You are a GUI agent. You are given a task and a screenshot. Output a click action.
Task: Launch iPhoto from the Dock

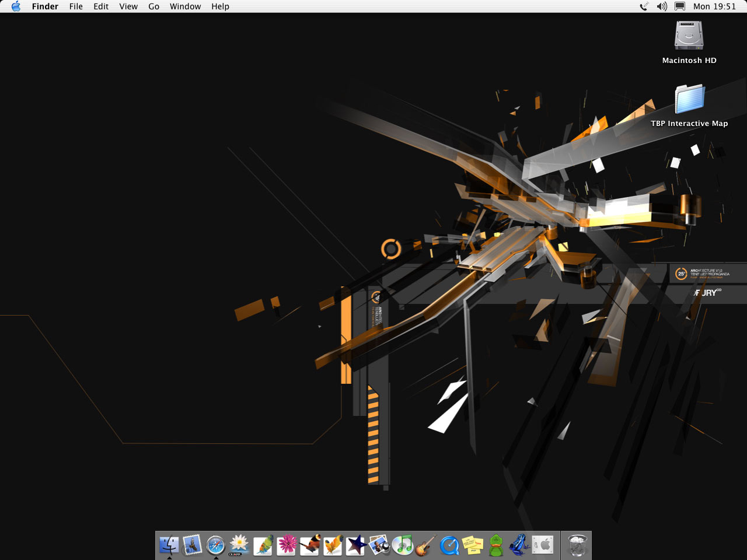pos(379,545)
